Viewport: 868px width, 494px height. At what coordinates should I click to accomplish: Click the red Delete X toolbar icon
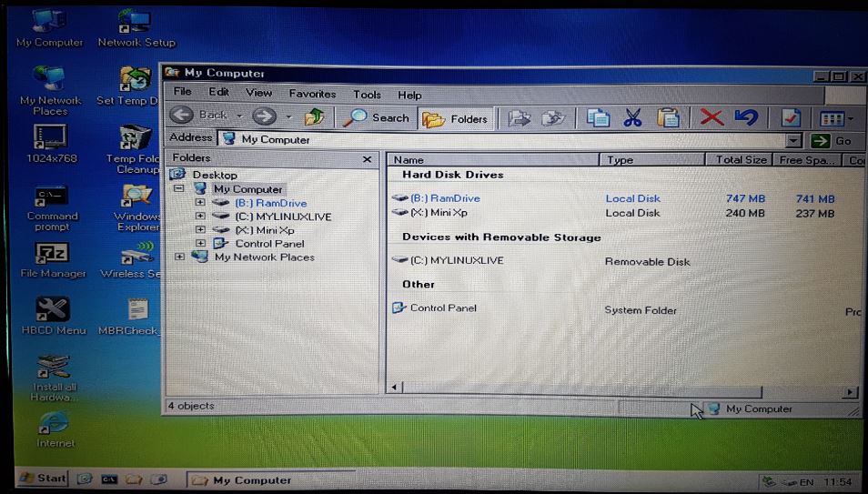[x=712, y=117]
